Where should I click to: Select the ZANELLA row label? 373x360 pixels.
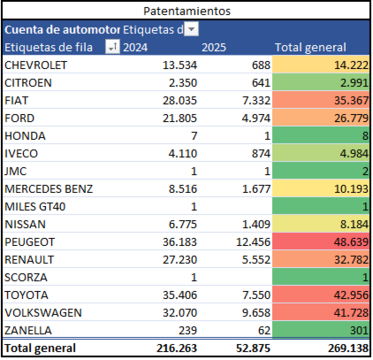point(28,330)
